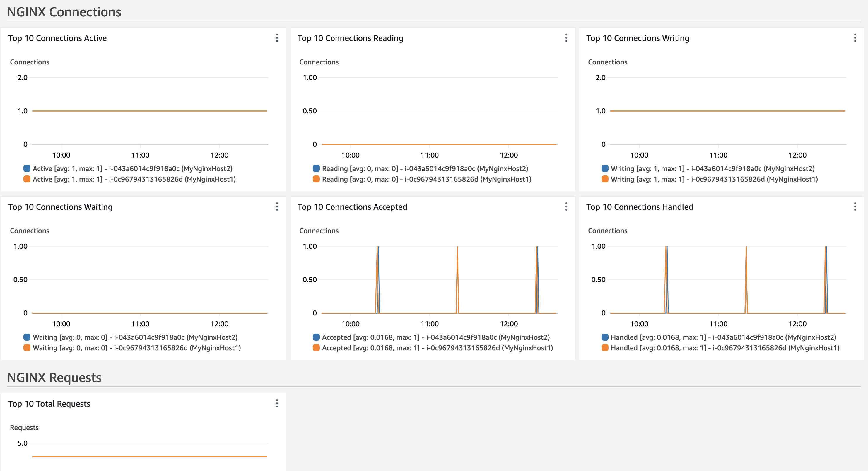Click blue swatch for Handled MyNginxHost2 legend

[x=605, y=337]
